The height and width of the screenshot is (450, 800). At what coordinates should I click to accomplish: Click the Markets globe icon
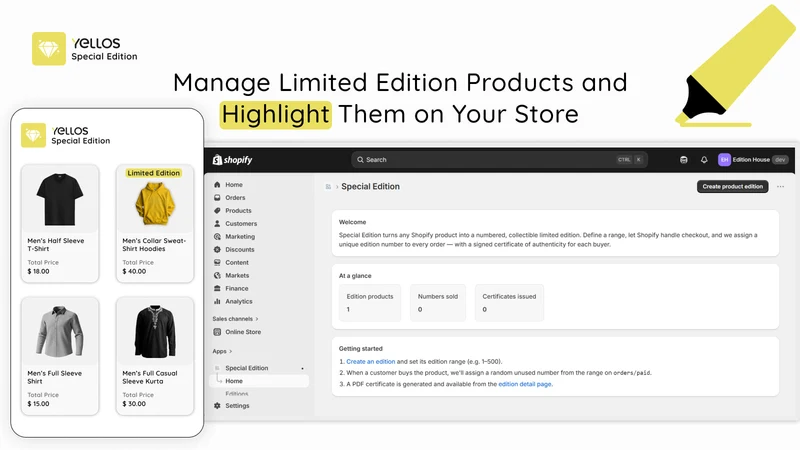click(x=217, y=275)
